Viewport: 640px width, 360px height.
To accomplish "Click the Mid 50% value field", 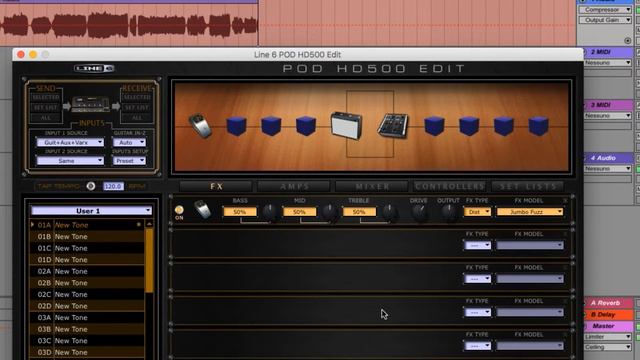I will (300, 212).
